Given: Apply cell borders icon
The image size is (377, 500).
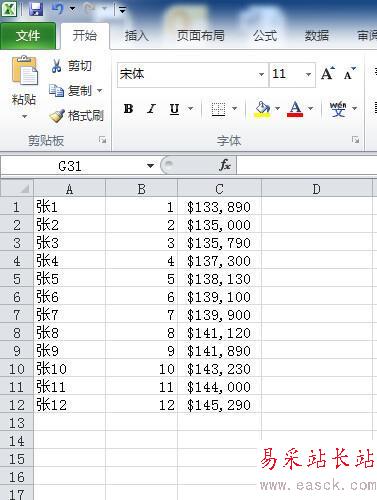Looking at the screenshot, I should pyautogui.click(x=218, y=109).
